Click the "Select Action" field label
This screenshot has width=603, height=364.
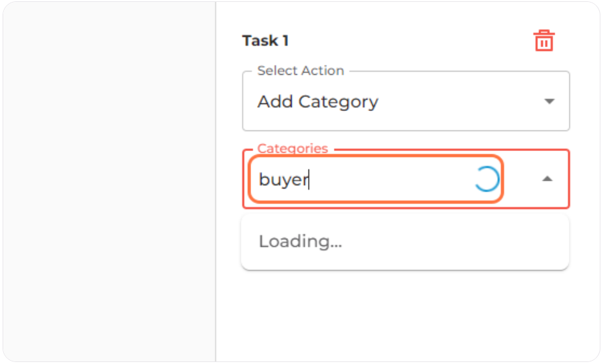[300, 71]
